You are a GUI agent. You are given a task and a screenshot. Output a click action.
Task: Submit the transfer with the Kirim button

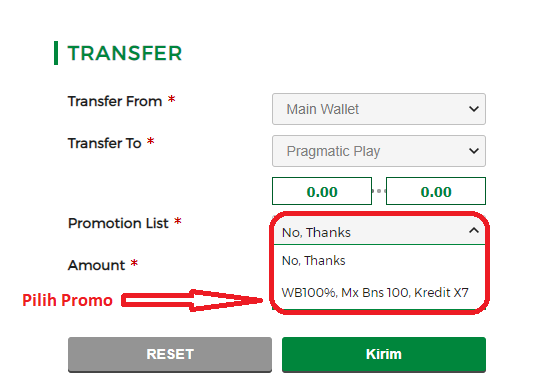coord(384,354)
